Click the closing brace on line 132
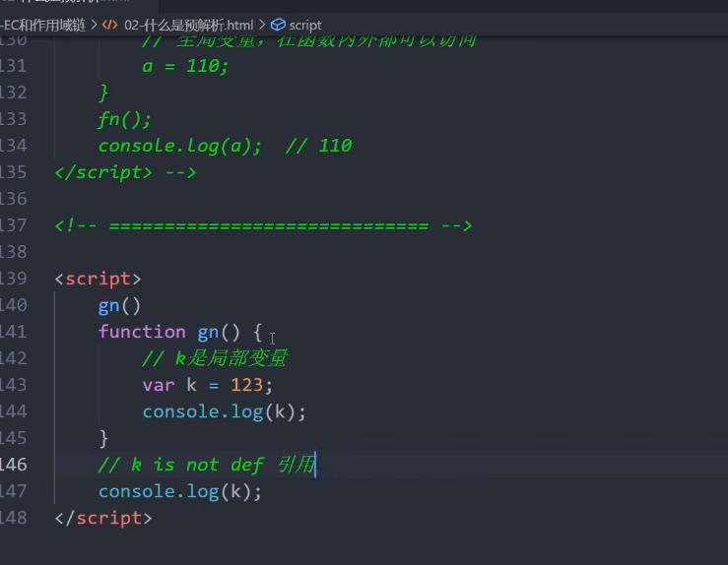The image size is (728, 565). click(103, 93)
